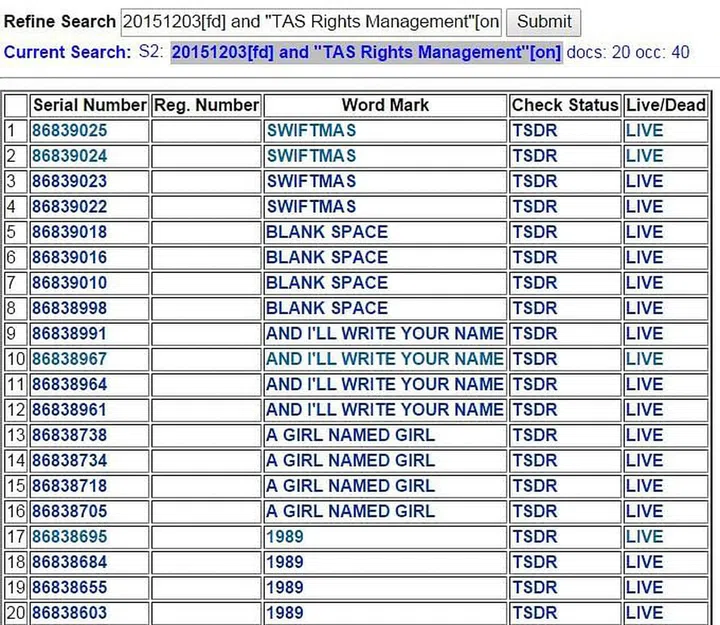Open AND I'LL WRITE YOUR NAME in row 11
The height and width of the screenshot is (625, 720).
385,384
